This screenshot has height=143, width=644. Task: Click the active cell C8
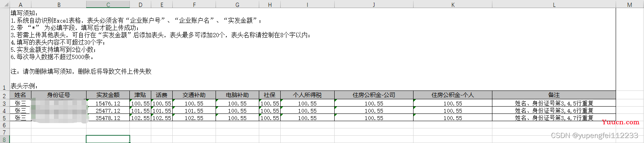coord(108,139)
